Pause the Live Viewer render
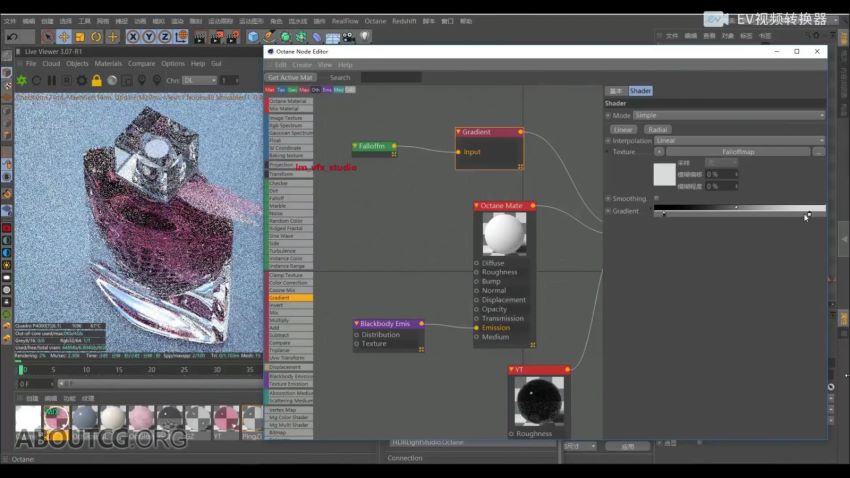This screenshot has width=850, height=478. (x=51, y=80)
